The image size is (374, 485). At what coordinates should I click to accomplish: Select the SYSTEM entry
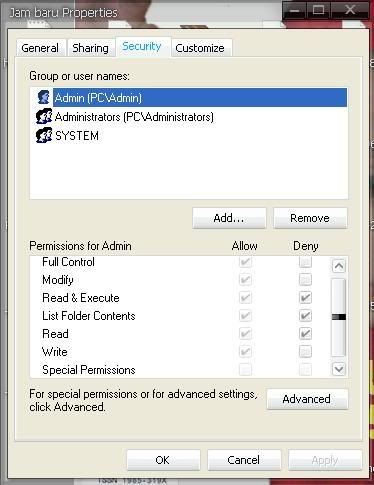77,136
